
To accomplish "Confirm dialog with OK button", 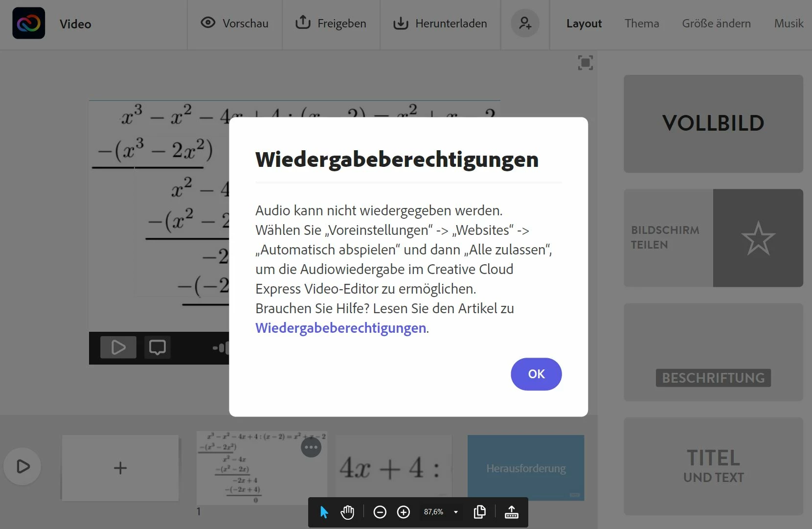I will 536,374.
